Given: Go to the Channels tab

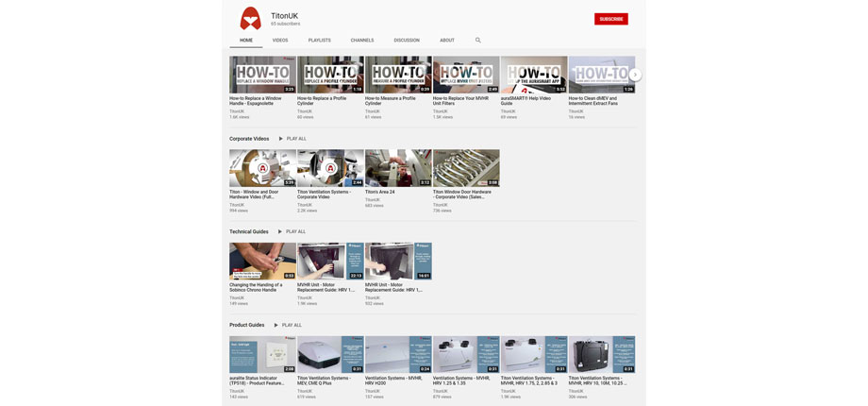Looking at the screenshot, I should pos(362,41).
